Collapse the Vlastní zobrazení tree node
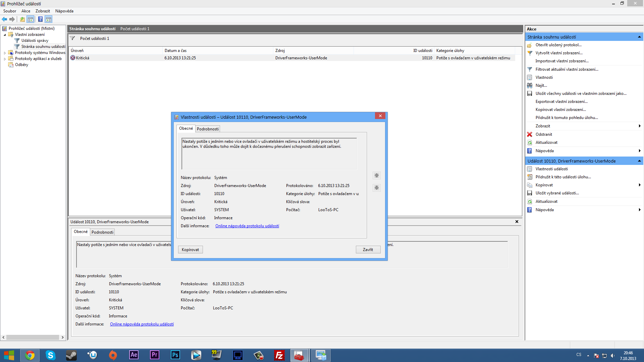Screen dimensions: 644x362 tap(5, 35)
